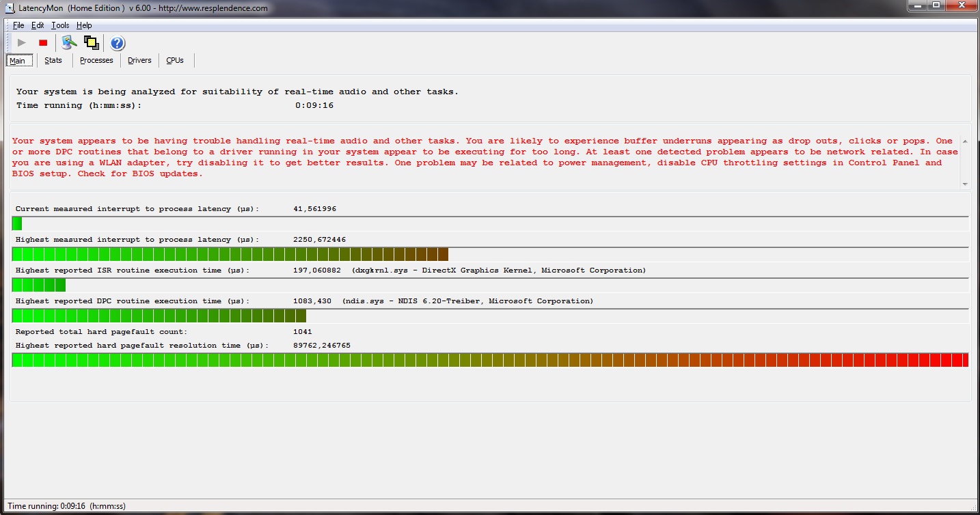
Task: Click the Reported total hard pagefault count label
Action: pos(102,332)
